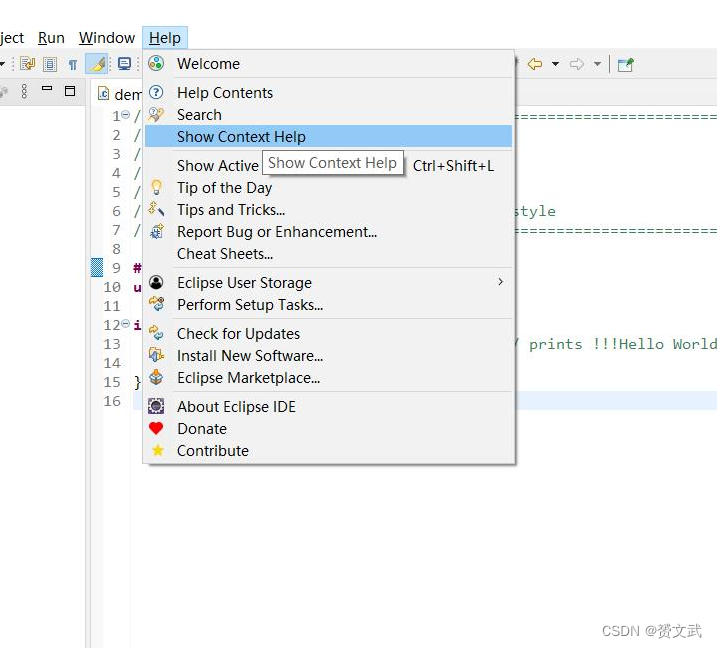Open the Back history dropdown arrow
This screenshot has width=717, height=648.
pyautogui.click(x=555, y=64)
